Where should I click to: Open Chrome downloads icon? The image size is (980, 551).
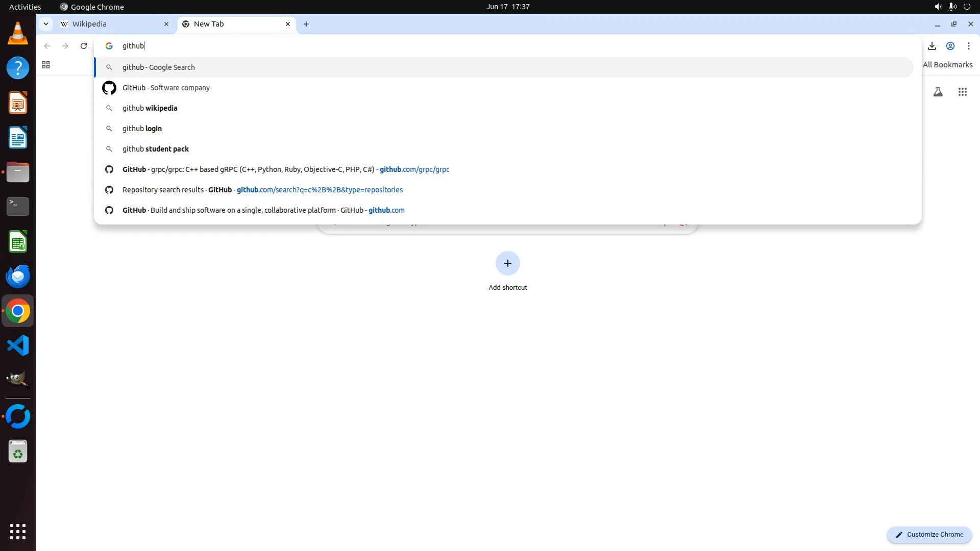click(932, 46)
